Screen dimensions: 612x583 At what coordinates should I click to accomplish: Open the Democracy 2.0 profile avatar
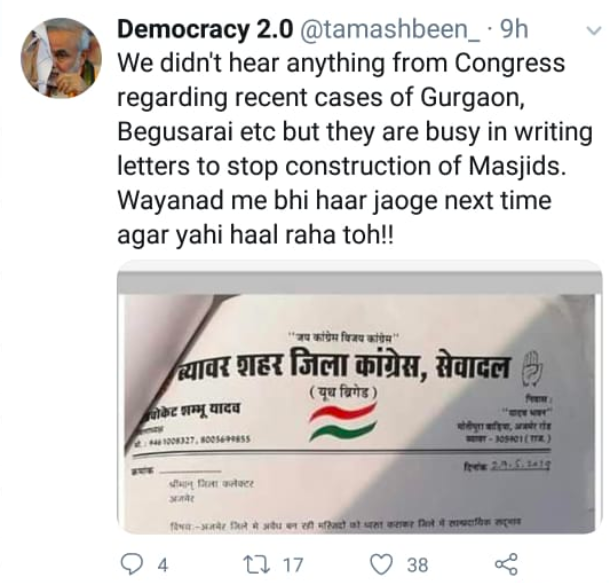(61, 58)
